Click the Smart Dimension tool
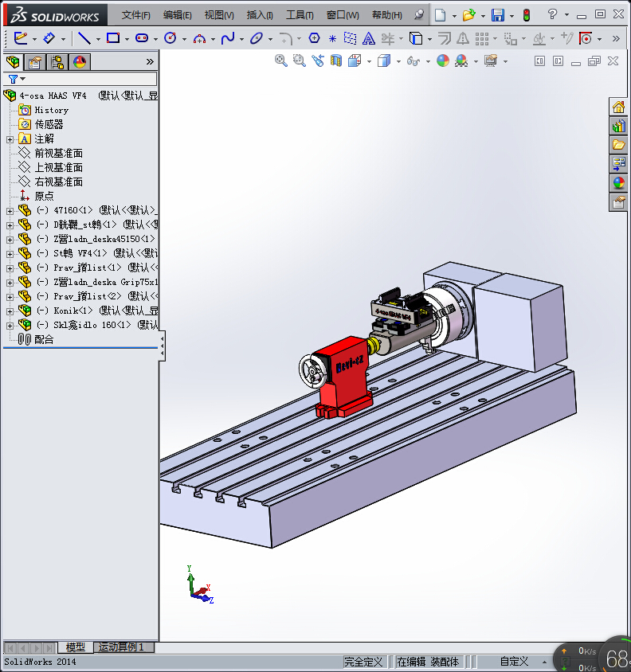 click(x=49, y=38)
